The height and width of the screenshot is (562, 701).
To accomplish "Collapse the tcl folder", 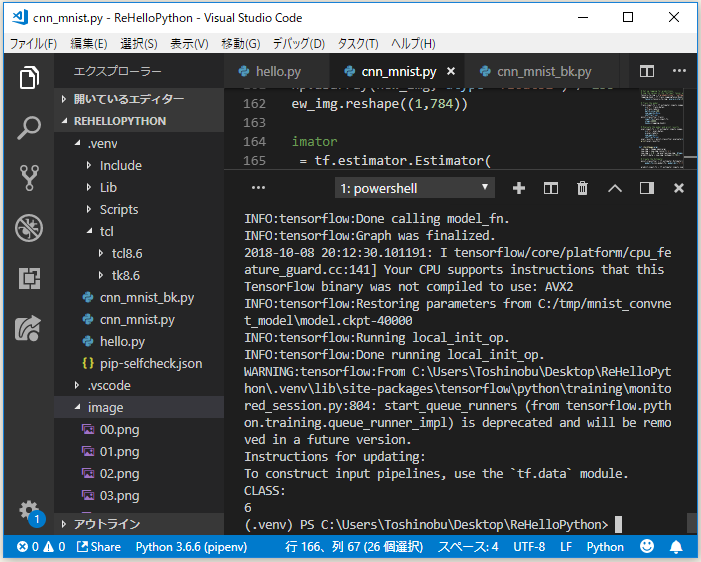I will coord(139,231).
